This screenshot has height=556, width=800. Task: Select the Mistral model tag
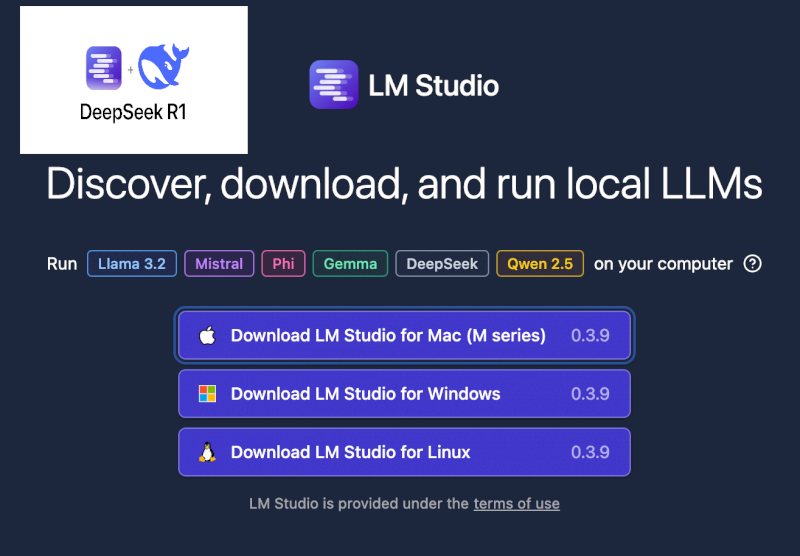coord(219,264)
